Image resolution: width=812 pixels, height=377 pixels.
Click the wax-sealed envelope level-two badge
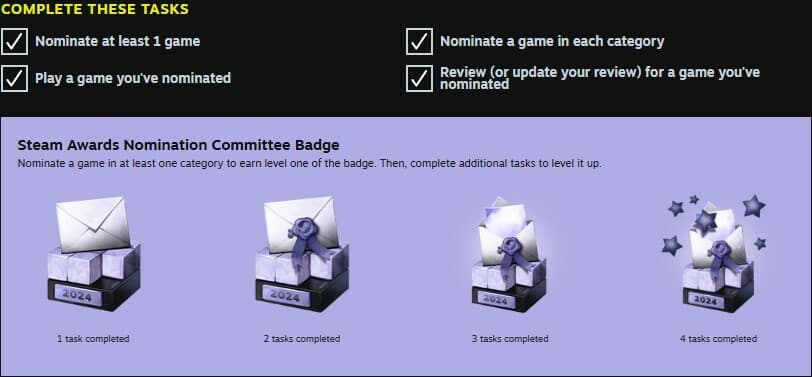(x=302, y=254)
